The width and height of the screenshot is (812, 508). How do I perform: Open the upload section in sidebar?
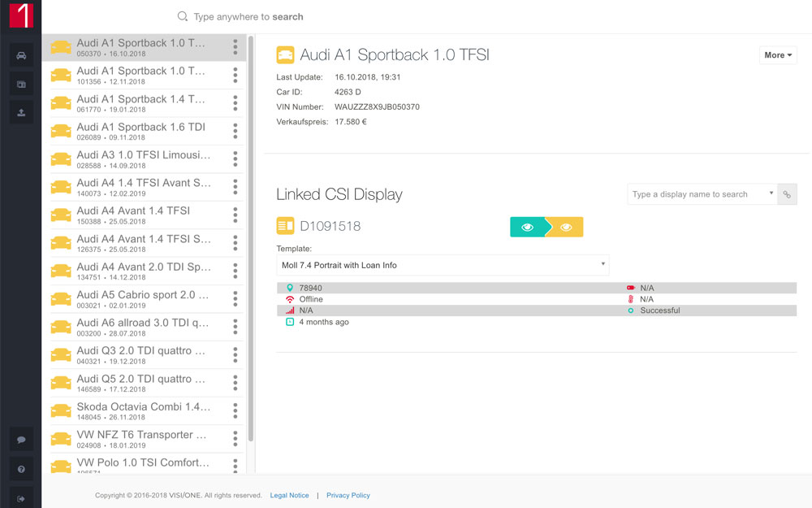[x=21, y=112]
